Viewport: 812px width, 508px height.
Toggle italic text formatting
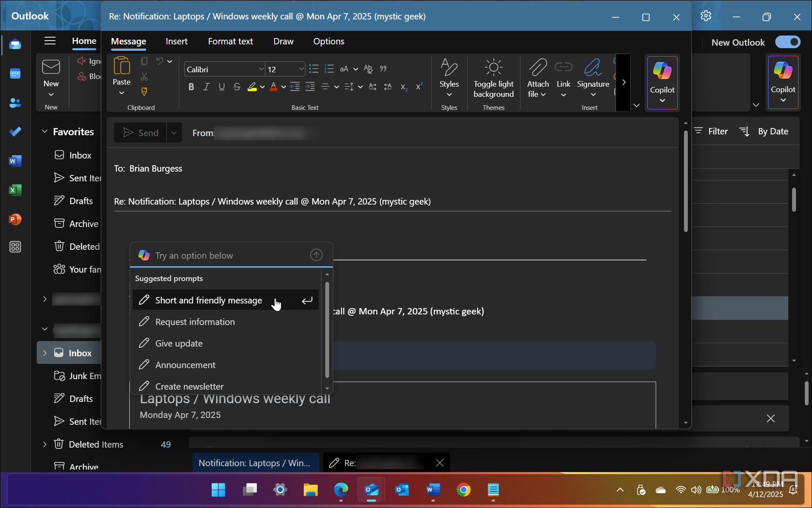pos(206,87)
